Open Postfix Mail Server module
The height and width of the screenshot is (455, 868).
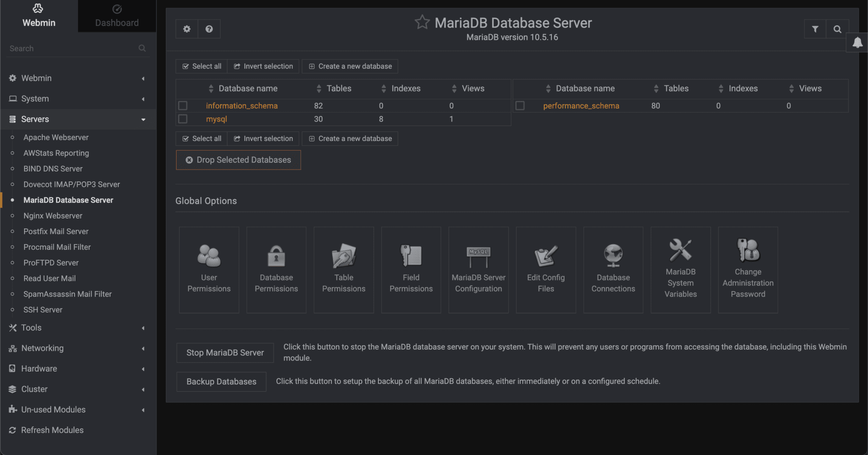[56, 231]
